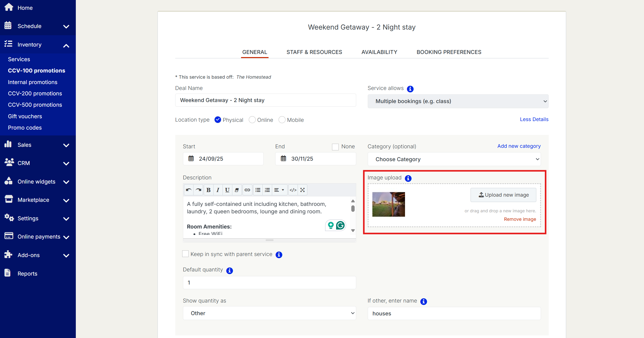Open the source code view icon
644x338 pixels.
point(293,190)
